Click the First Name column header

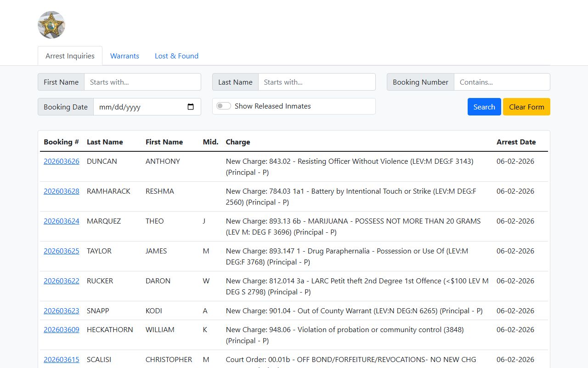point(164,142)
